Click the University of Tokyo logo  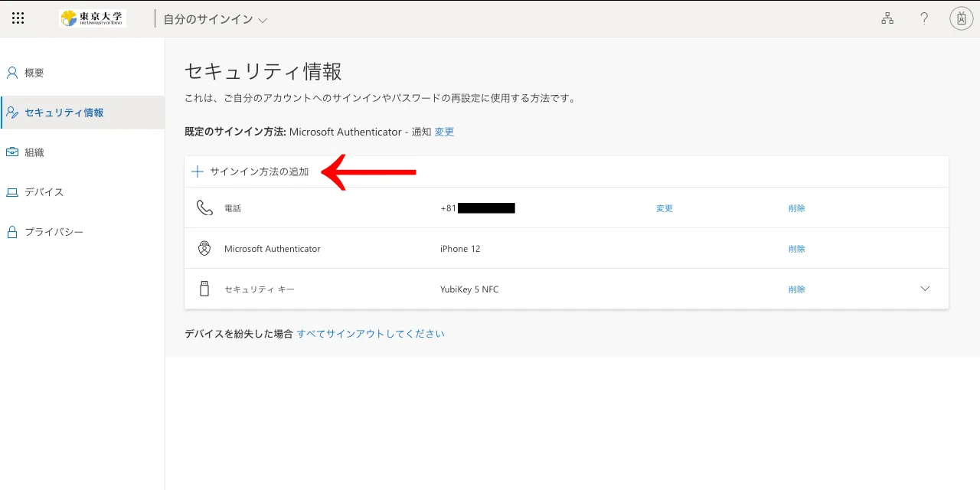click(93, 18)
